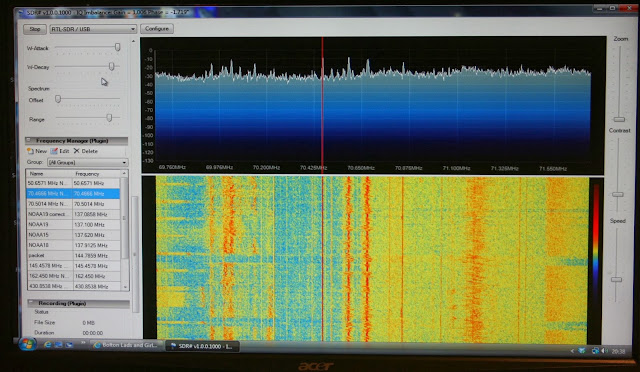Launch Internet Explorer from the quick launch
Screen dimensions: 640x372
48,345
